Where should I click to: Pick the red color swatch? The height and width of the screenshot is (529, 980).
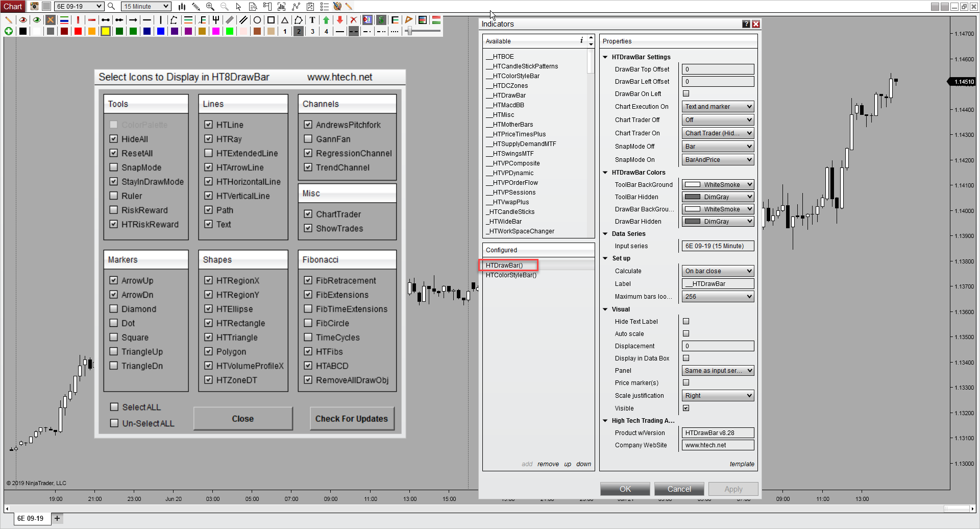pyautogui.click(x=78, y=31)
